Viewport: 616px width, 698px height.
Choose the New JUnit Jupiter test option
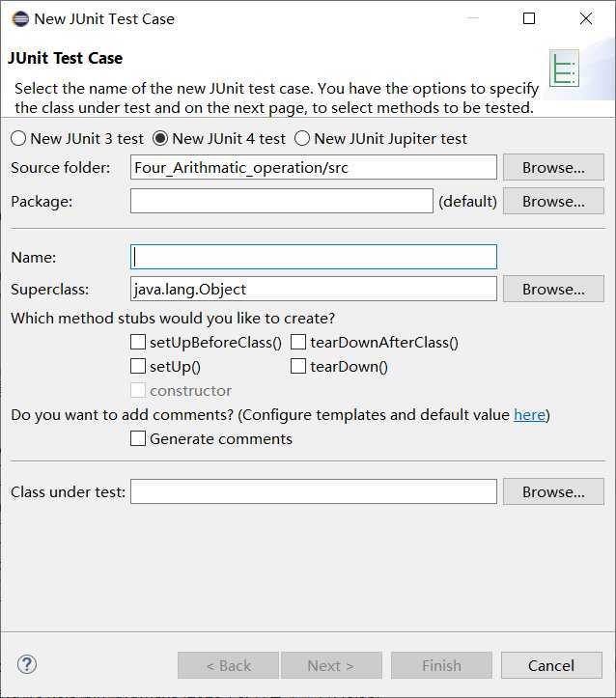coord(303,139)
